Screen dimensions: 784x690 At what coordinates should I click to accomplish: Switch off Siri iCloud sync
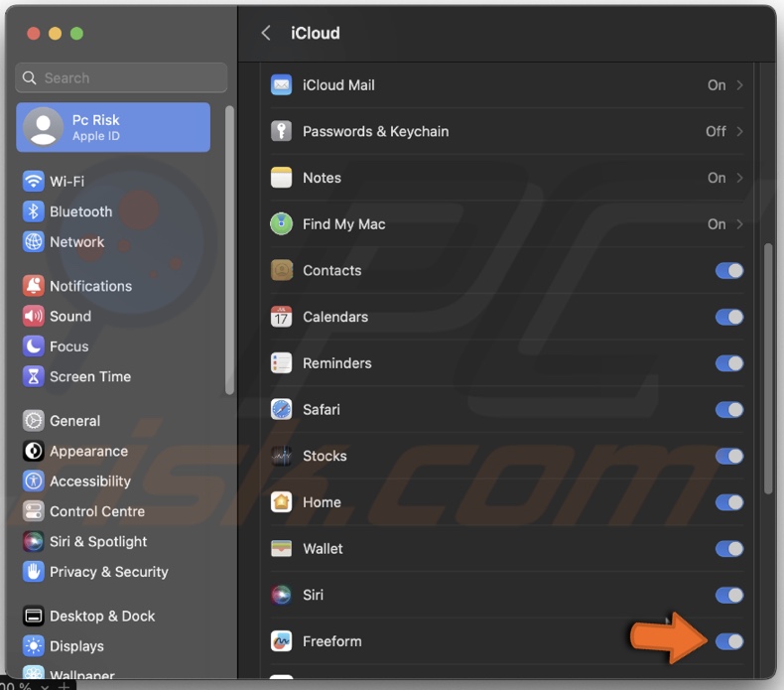pos(729,595)
